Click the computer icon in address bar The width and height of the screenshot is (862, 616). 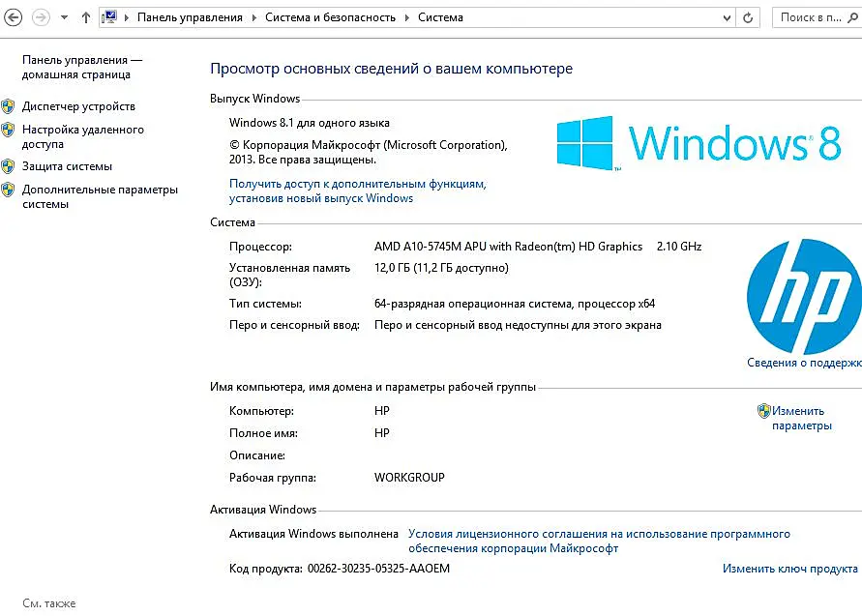tap(109, 17)
